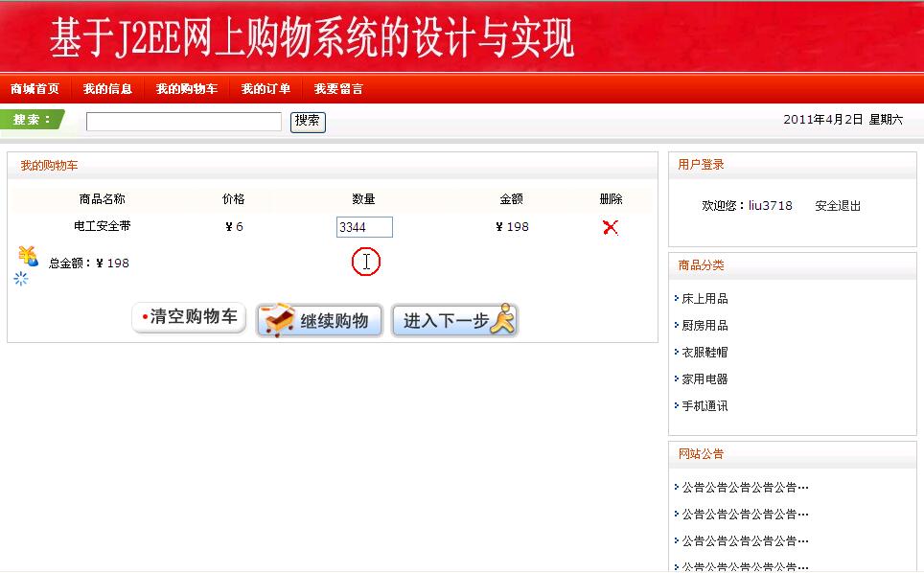924x573 pixels.
Task: Open the 衣服鞋帽 category
Action: [x=705, y=353]
